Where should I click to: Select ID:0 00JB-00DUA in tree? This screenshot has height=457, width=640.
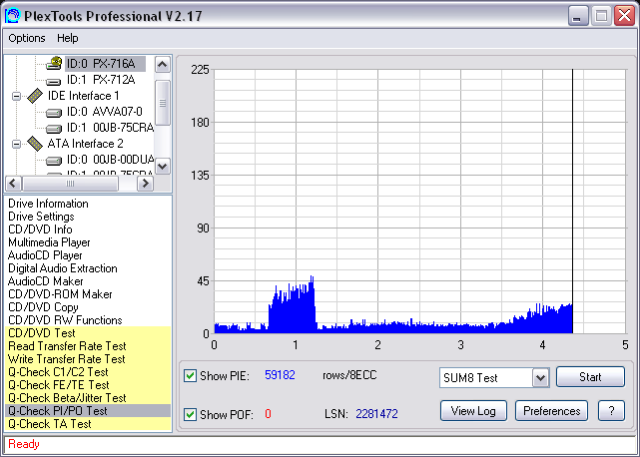[x=110, y=160]
